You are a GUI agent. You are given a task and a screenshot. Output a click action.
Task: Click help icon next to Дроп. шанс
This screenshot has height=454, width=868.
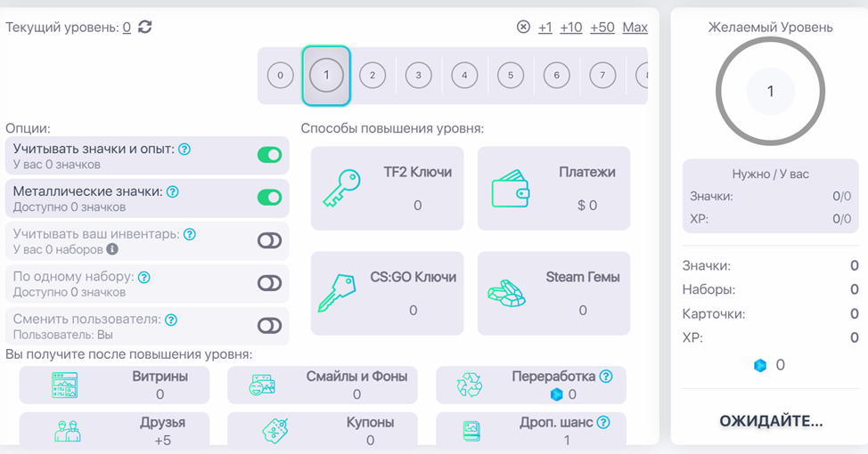pyautogui.click(x=603, y=423)
